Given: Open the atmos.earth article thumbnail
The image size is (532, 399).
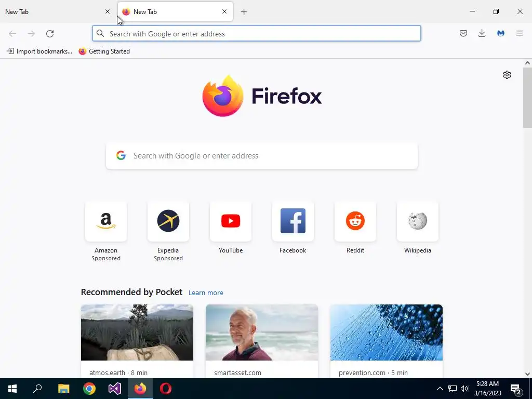Looking at the screenshot, I should [x=137, y=332].
